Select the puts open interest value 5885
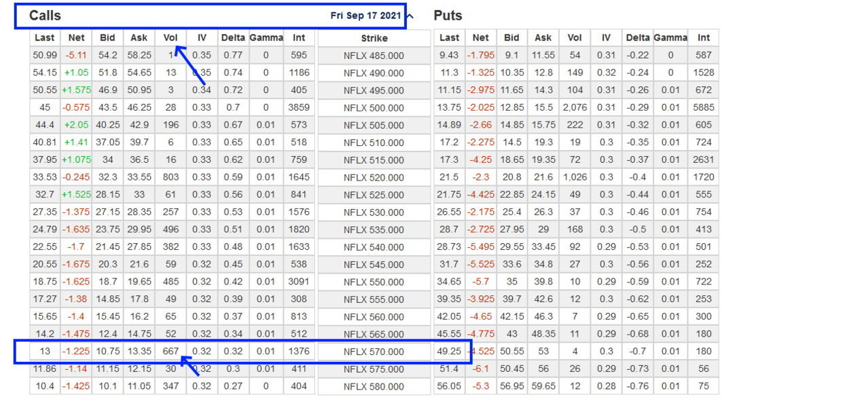 pos(704,107)
